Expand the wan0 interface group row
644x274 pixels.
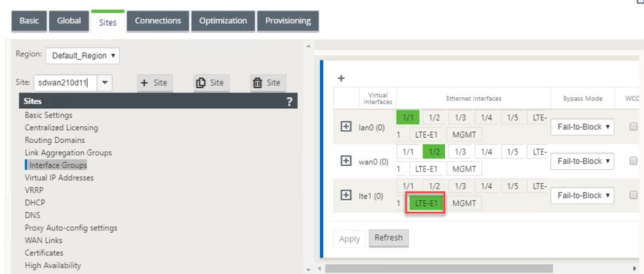click(346, 161)
